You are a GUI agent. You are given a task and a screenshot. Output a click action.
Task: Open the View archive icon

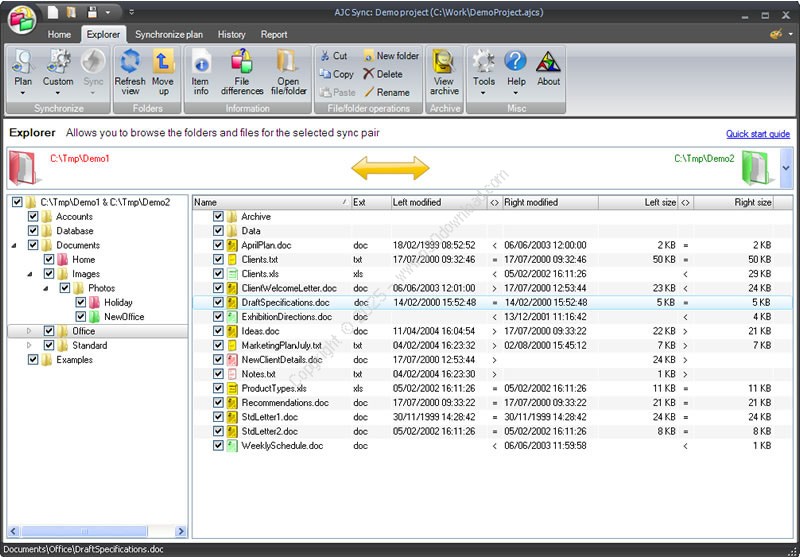[x=444, y=63]
